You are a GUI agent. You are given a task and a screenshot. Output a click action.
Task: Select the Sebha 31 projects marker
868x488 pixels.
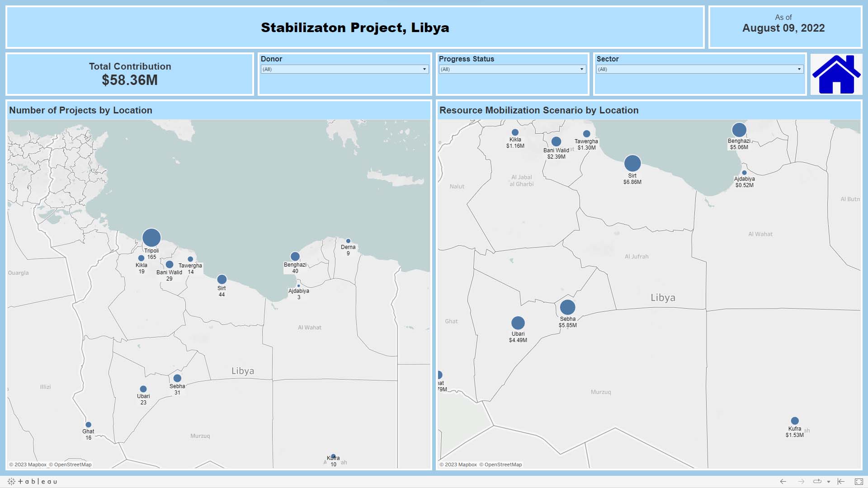tap(177, 378)
